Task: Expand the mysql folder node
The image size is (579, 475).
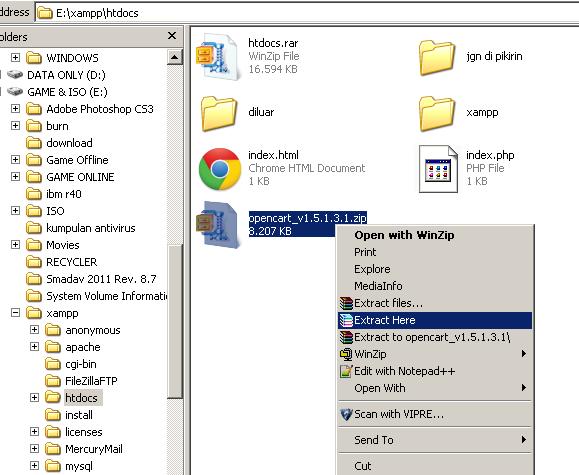Action: tap(34, 465)
